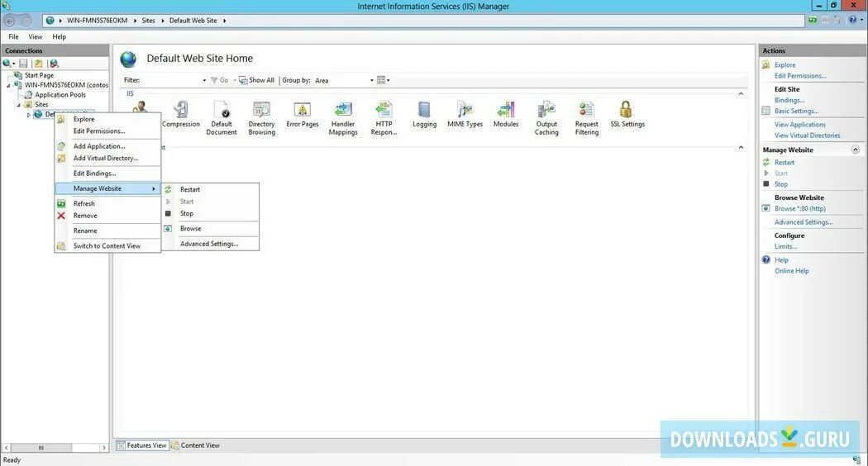Collapse the IIS group section

741,93
